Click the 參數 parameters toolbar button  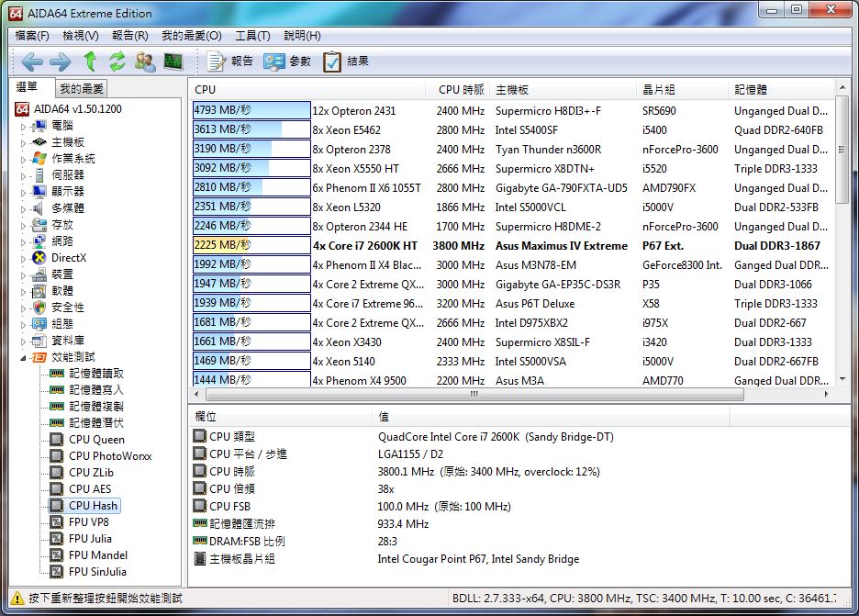point(287,62)
